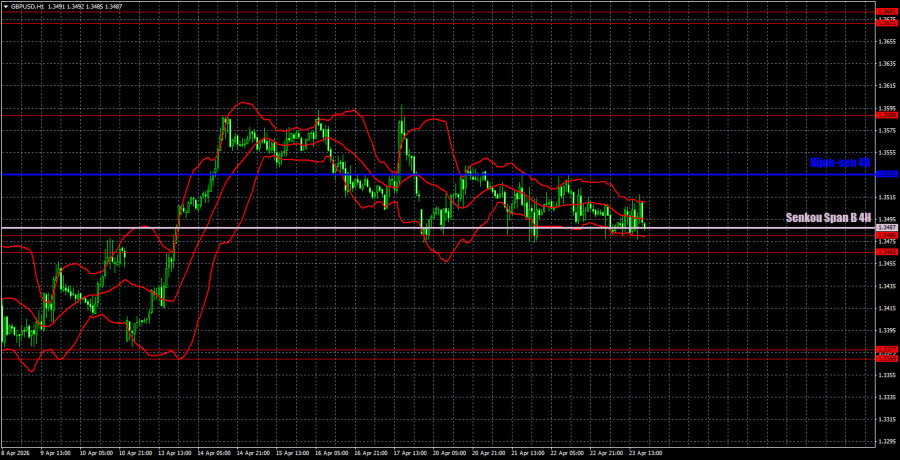Click the 10 Apr 21:00 time label
The width and height of the screenshot is (900, 460).
click(x=134, y=453)
